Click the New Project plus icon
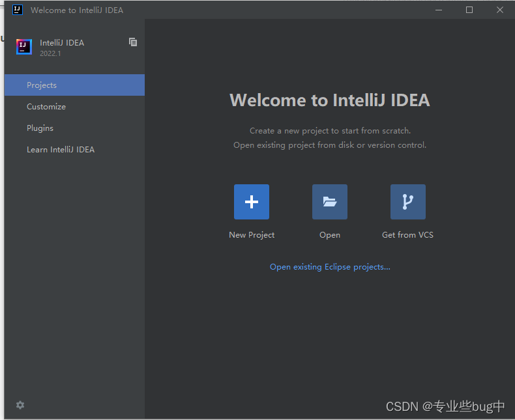The image size is (515, 420). coord(252,202)
